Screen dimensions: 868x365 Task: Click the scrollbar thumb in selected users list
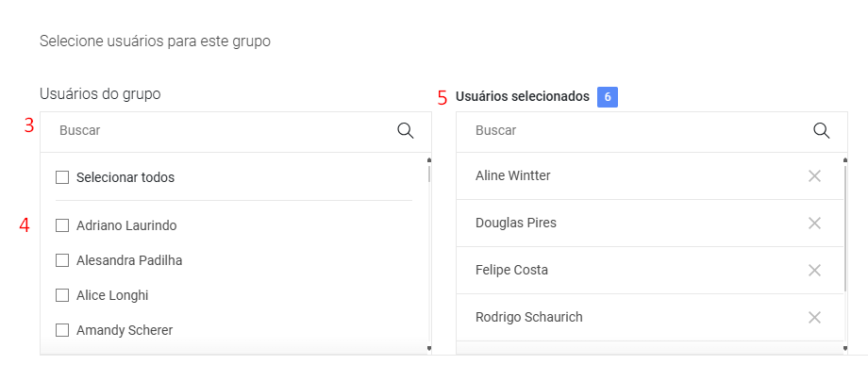[845, 228]
